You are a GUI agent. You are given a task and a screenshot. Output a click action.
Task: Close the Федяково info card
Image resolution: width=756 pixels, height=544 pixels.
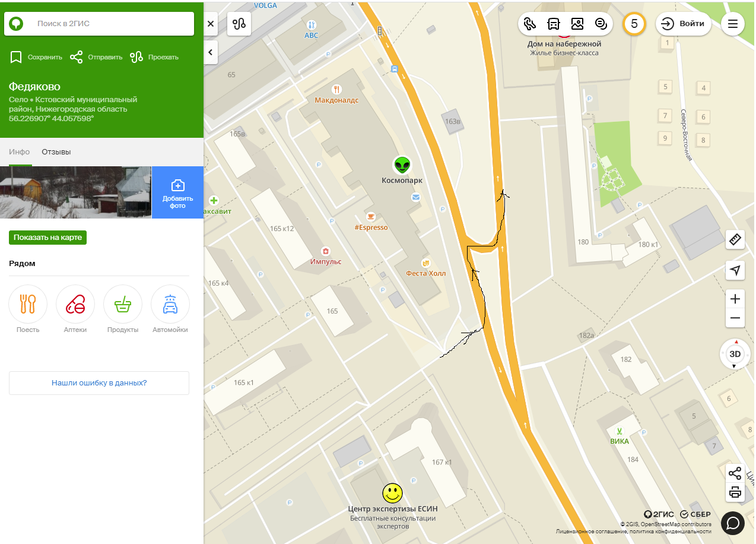211,24
